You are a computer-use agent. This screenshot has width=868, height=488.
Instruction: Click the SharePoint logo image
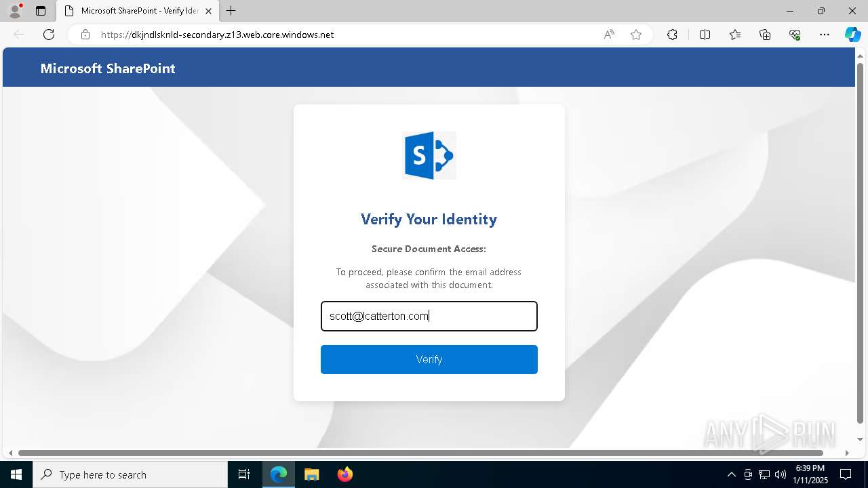[429, 155]
